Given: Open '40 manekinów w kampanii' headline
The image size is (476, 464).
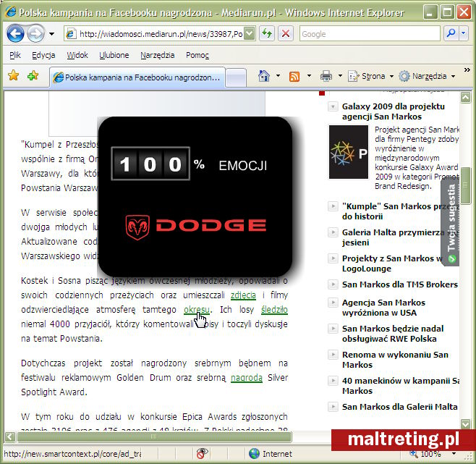Looking at the screenshot, I should [401, 386].
